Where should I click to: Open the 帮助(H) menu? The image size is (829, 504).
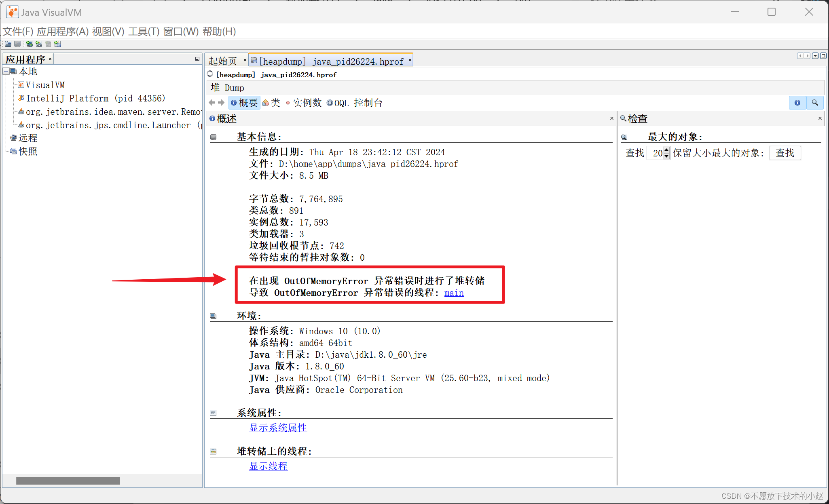[x=219, y=31]
